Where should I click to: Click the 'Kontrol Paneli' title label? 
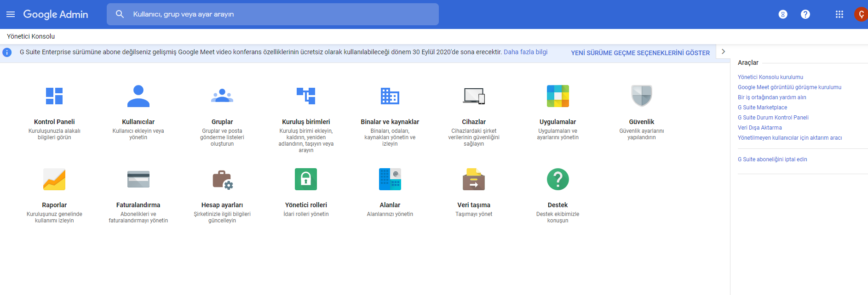54,122
